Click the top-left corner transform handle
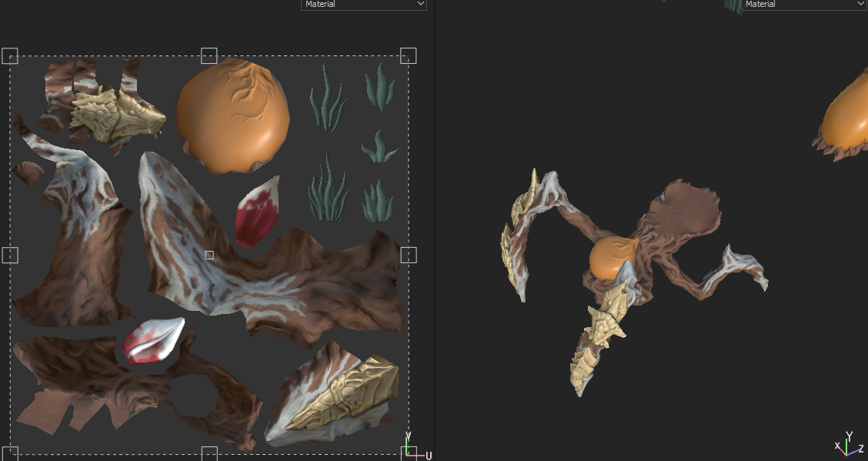The height and width of the screenshot is (461, 868). pos(11,55)
